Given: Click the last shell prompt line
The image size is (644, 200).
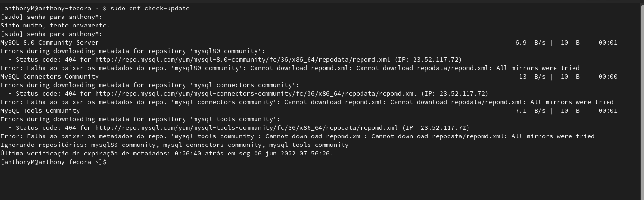Looking at the screenshot, I should click(54, 162).
